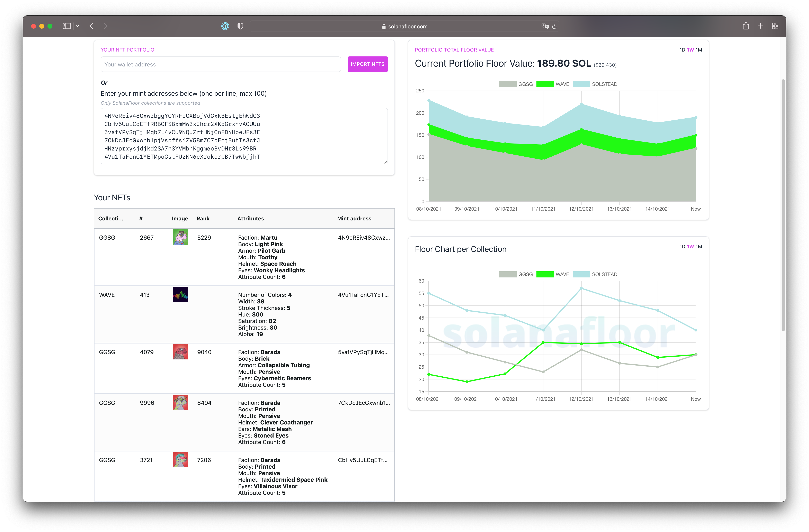This screenshot has height=532, width=809.
Task: Click the GGSG #2667 NFT thumbnail
Action: coord(180,237)
